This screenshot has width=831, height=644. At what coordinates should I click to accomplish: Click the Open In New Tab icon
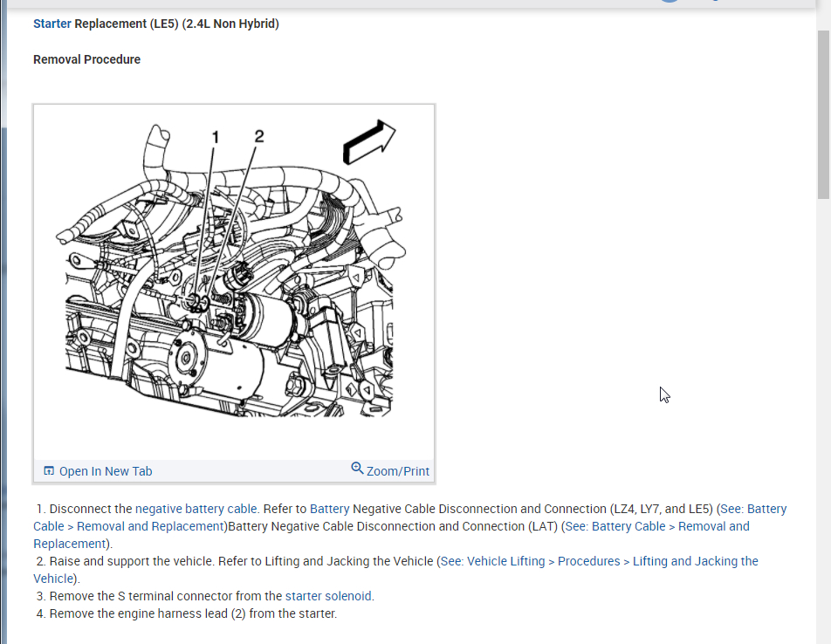point(49,471)
